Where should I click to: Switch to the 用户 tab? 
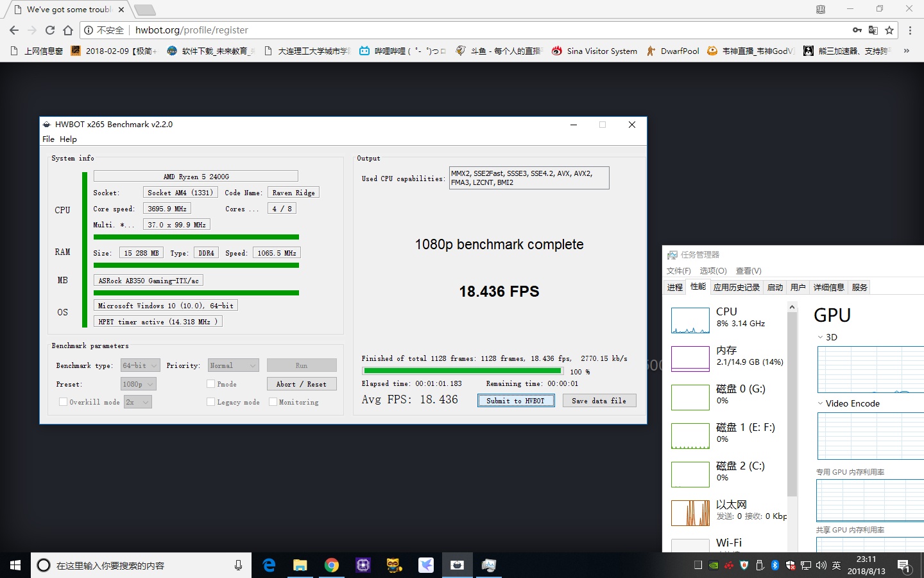(798, 287)
